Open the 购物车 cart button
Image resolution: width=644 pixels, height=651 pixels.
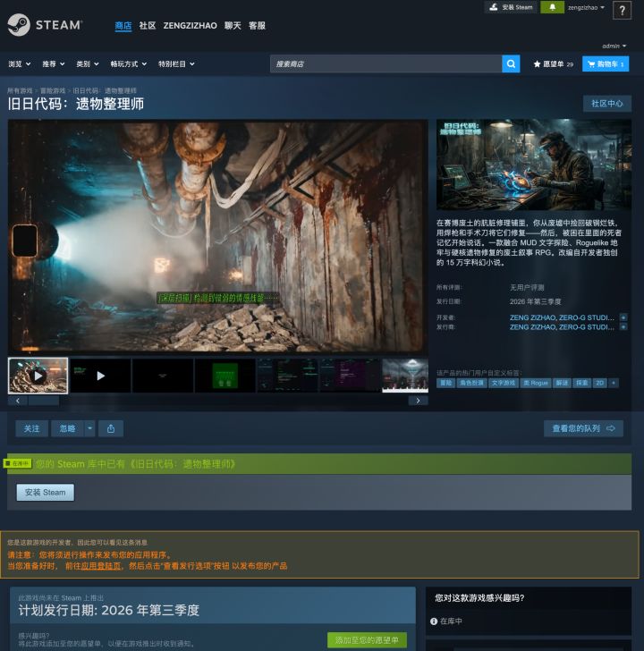pyautogui.click(x=606, y=64)
